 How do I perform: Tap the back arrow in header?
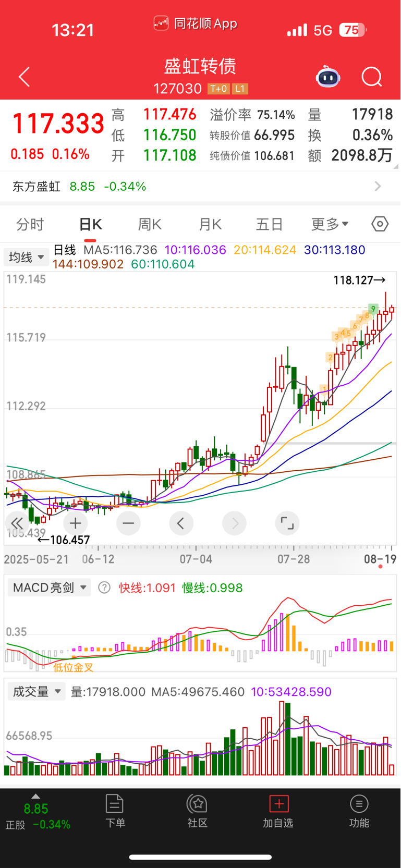[24, 77]
